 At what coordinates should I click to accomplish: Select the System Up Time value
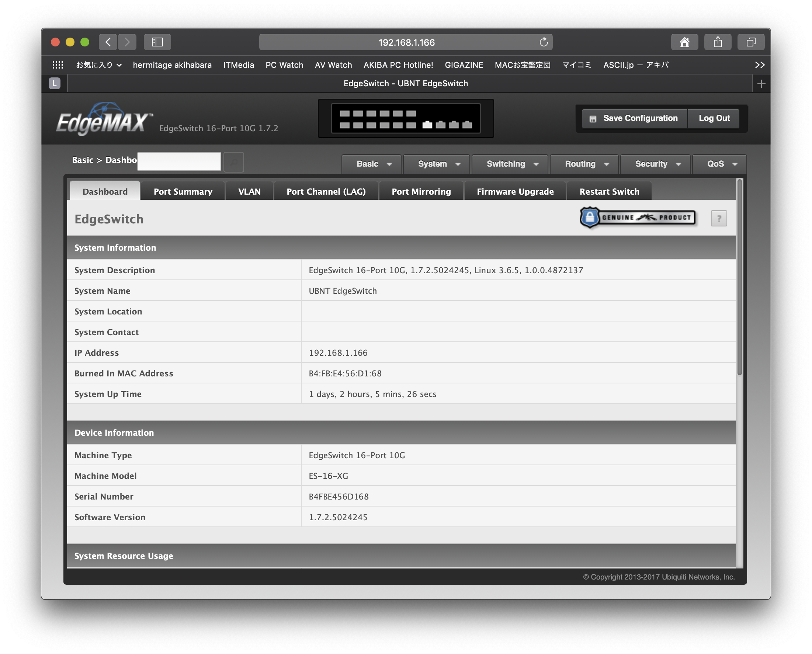pyautogui.click(x=372, y=394)
